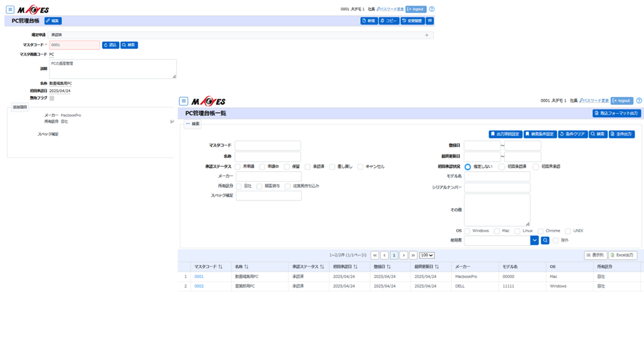Open パスワード変更 link in 一覧 header
This screenshot has height=356, width=644.
tap(594, 101)
